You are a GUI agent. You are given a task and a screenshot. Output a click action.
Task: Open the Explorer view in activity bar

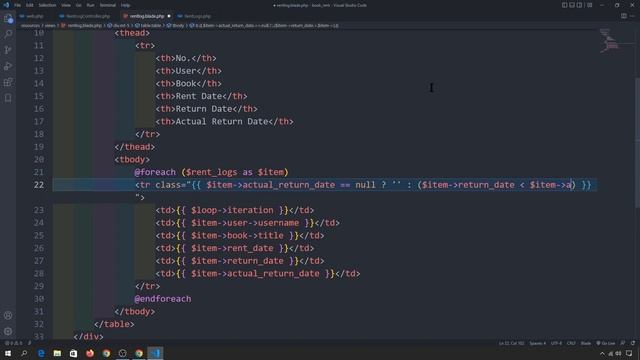tap(8, 18)
